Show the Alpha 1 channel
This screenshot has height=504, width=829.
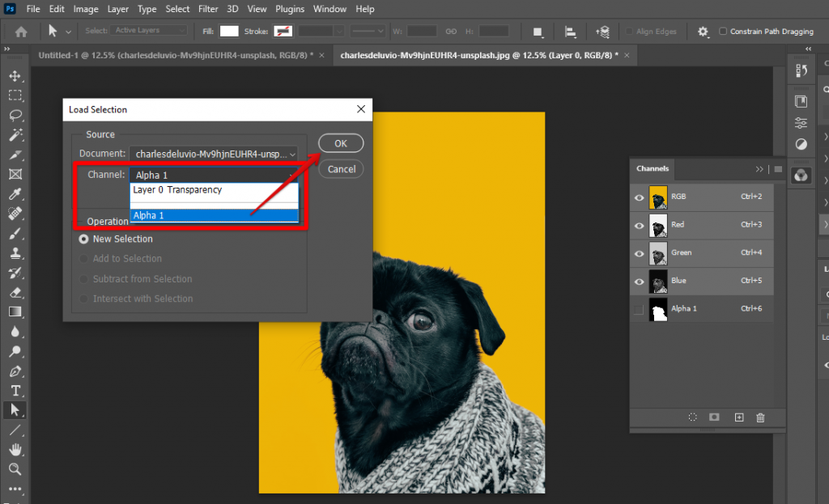[639, 309]
